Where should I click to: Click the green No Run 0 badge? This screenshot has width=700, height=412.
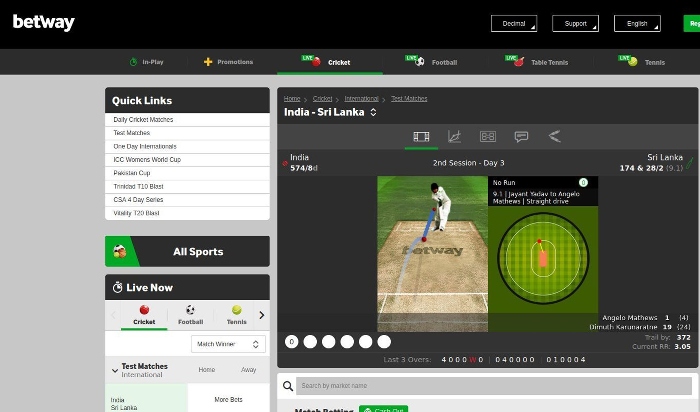(x=583, y=183)
